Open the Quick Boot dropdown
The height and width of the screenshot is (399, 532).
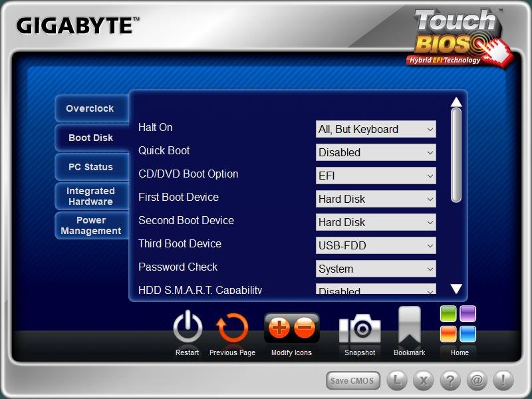click(376, 152)
